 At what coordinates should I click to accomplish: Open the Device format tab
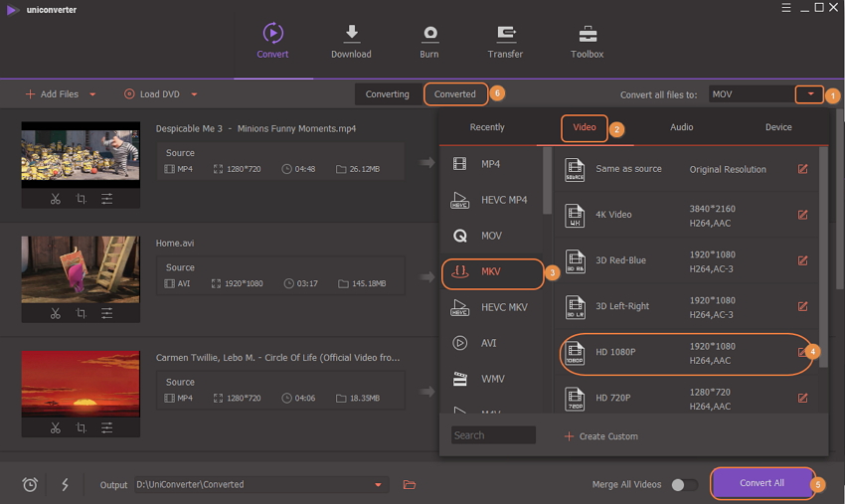[x=778, y=127]
